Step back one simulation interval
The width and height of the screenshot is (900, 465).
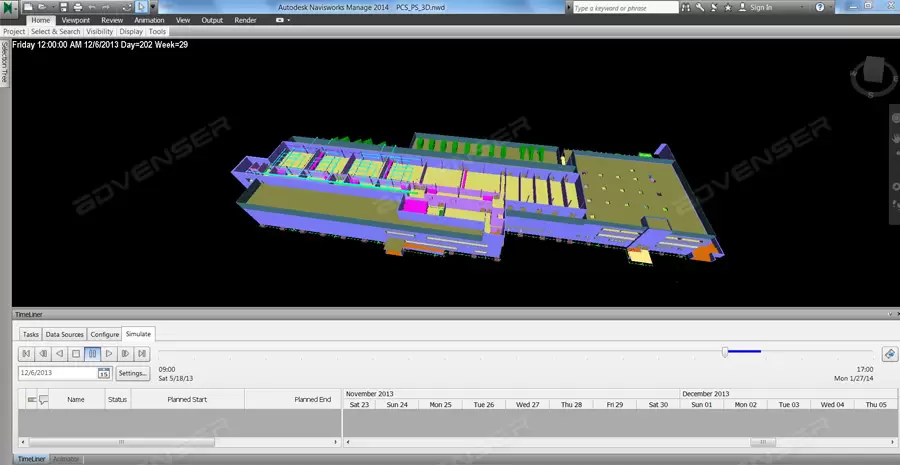click(42, 354)
